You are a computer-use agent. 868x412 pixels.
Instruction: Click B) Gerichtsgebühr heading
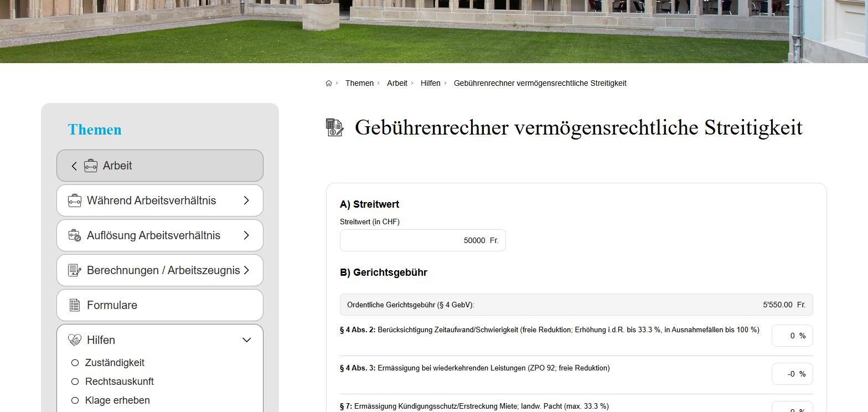tap(384, 272)
